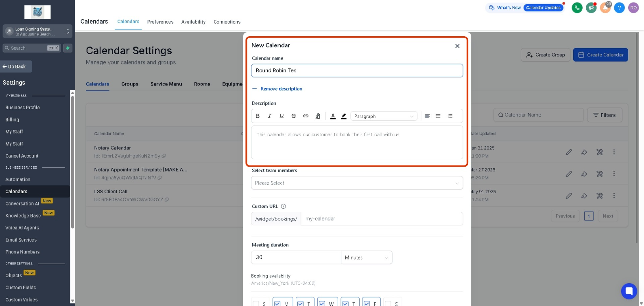The width and height of the screenshot is (644, 306).
Task: Open Phone Numbers in settings sidebar
Action: pos(22,252)
